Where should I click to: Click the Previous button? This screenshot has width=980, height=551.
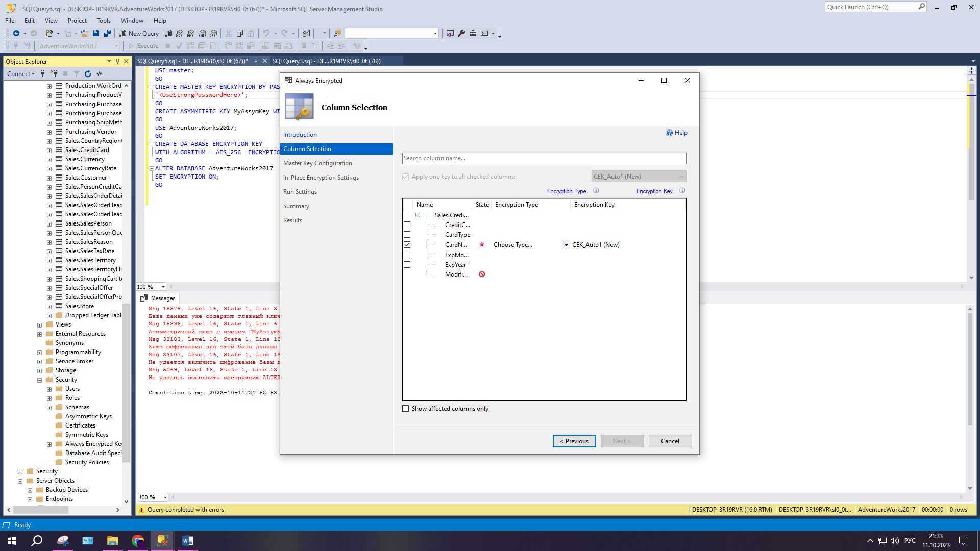point(574,441)
